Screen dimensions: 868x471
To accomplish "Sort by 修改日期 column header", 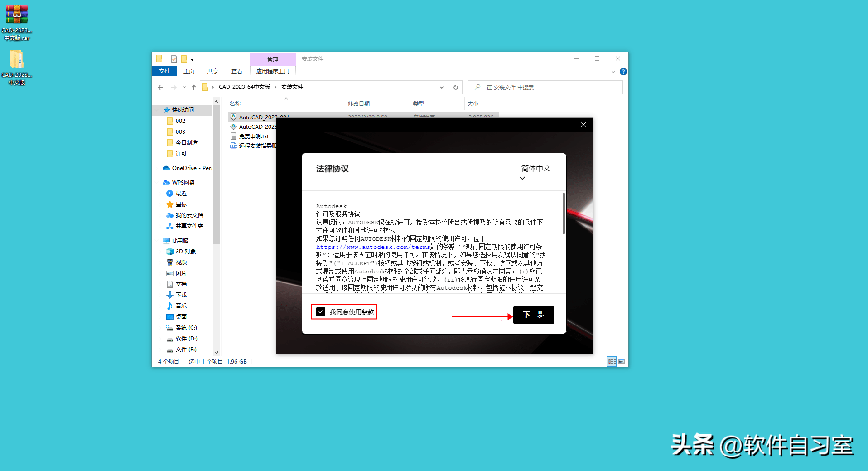I will 359,104.
